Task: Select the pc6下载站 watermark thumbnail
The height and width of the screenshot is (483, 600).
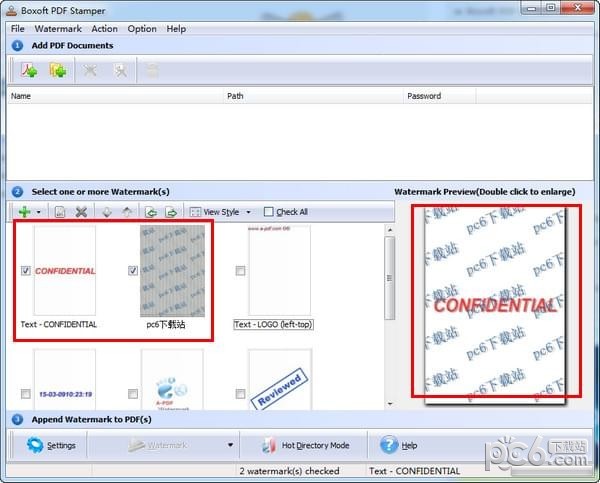Action: pyautogui.click(x=172, y=271)
